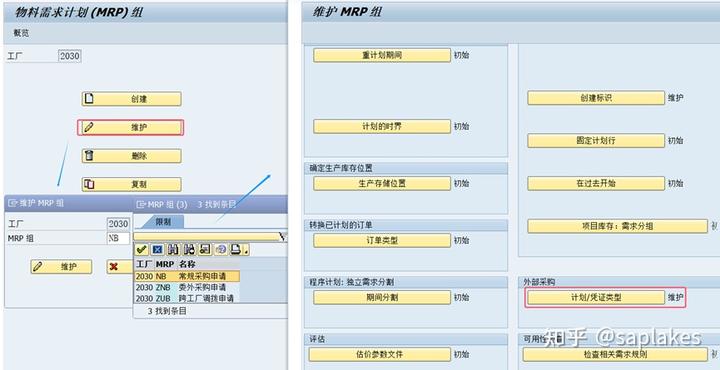Image resolution: width=720 pixels, height=370 pixels.
Task: Click the 维护 button in the main MRP screen
Action: point(130,128)
